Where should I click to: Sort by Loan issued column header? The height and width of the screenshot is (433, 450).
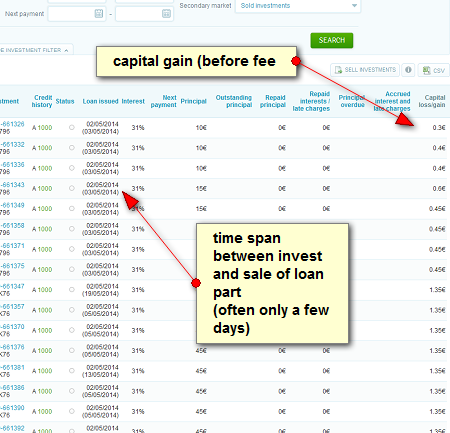click(100, 101)
